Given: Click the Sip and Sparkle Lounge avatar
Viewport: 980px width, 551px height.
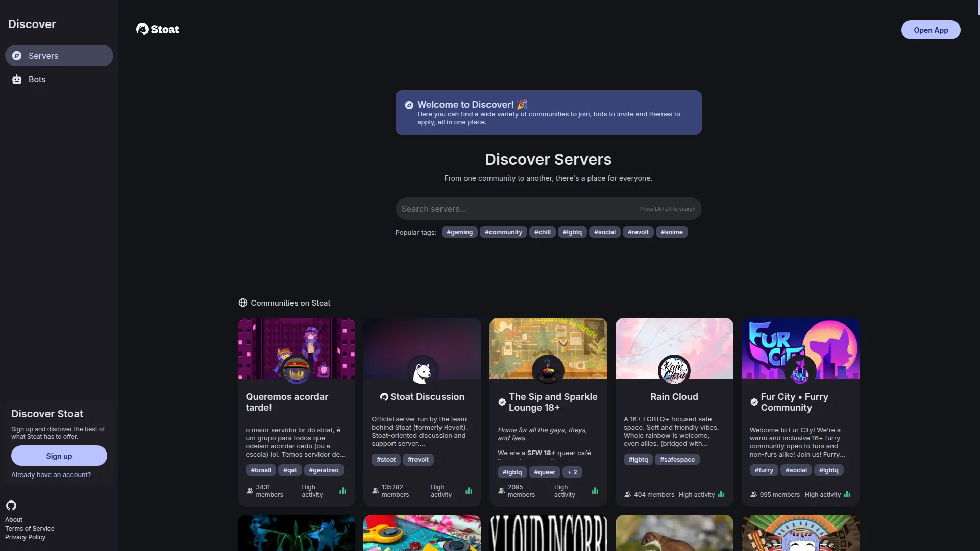Looking at the screenshot, I should [x=548, y=371].
